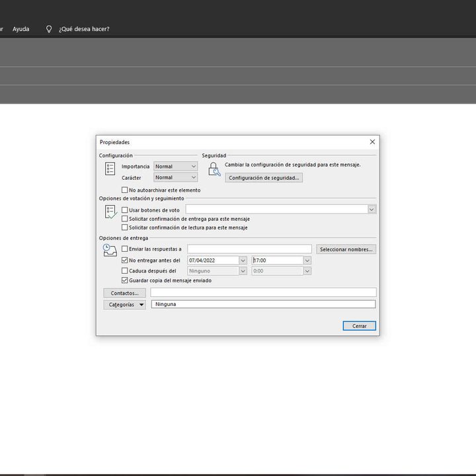476x476 pixels.
Task: Click the voting and tracking checklist icon
Action: coord(110,212)
